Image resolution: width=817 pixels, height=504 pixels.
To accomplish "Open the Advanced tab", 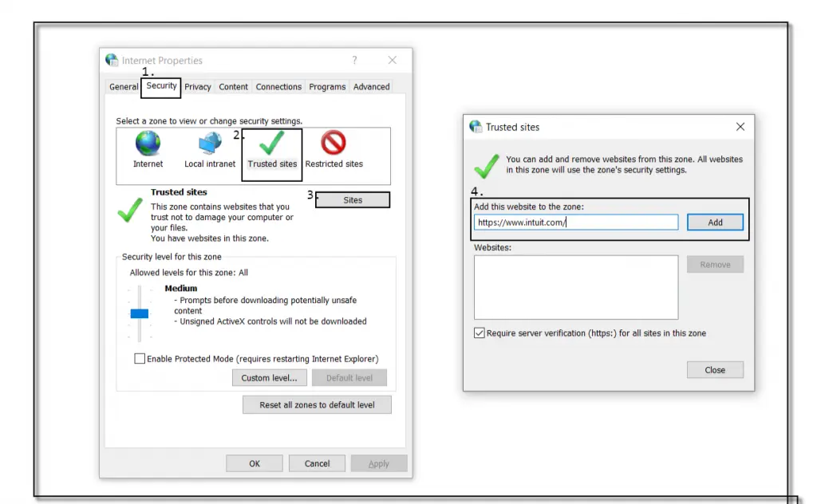I will tap(372, 87).
